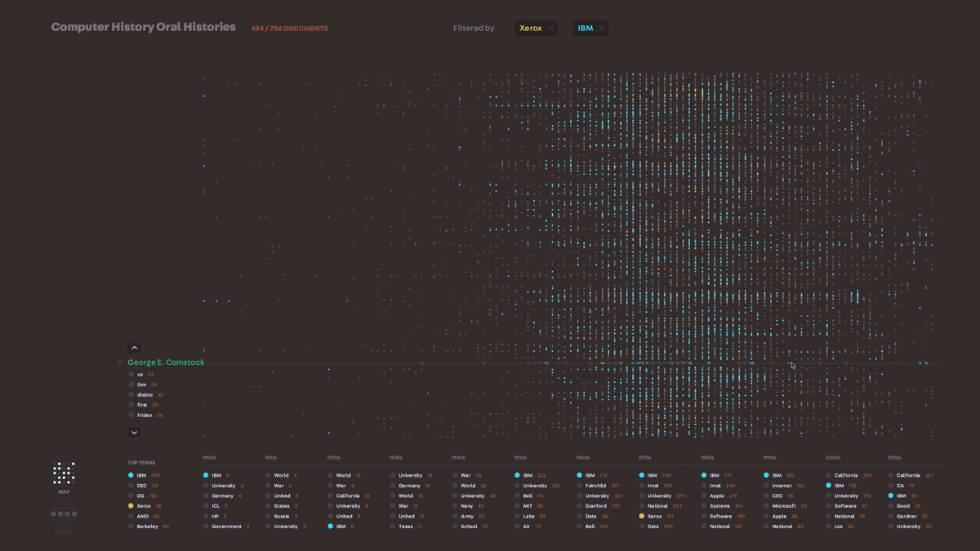Switch to the MAP view icon
The width and height of the screenshot is (980, 551).
point(64,473)
